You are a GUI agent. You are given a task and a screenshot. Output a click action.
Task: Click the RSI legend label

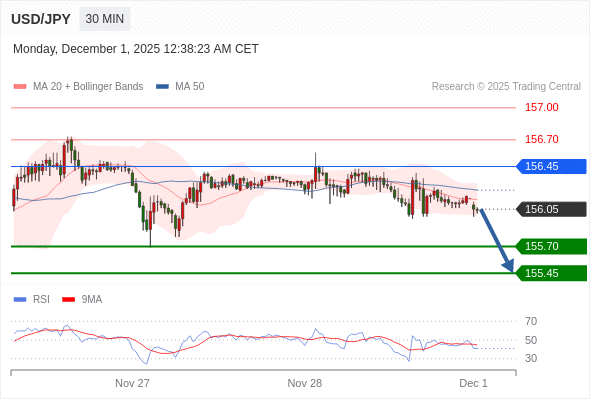tap(41, 300)
